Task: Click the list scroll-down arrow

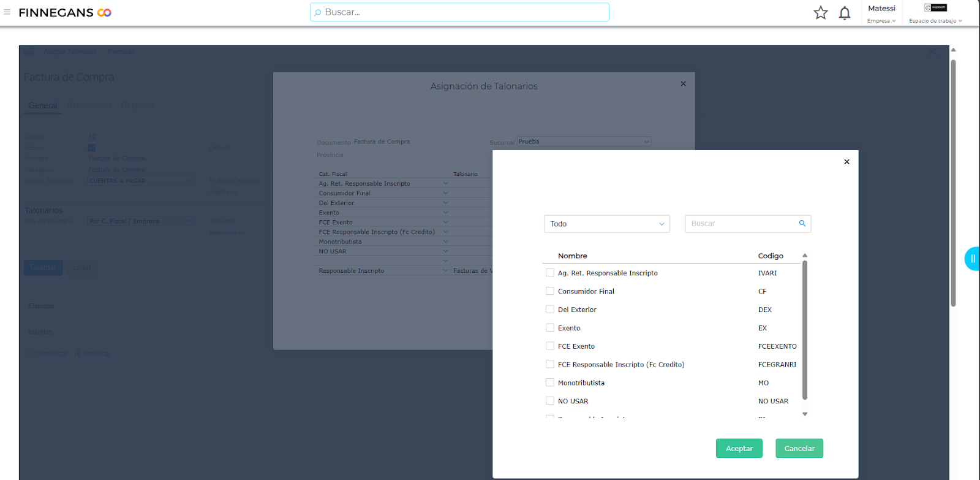Action: coord(805,414)
